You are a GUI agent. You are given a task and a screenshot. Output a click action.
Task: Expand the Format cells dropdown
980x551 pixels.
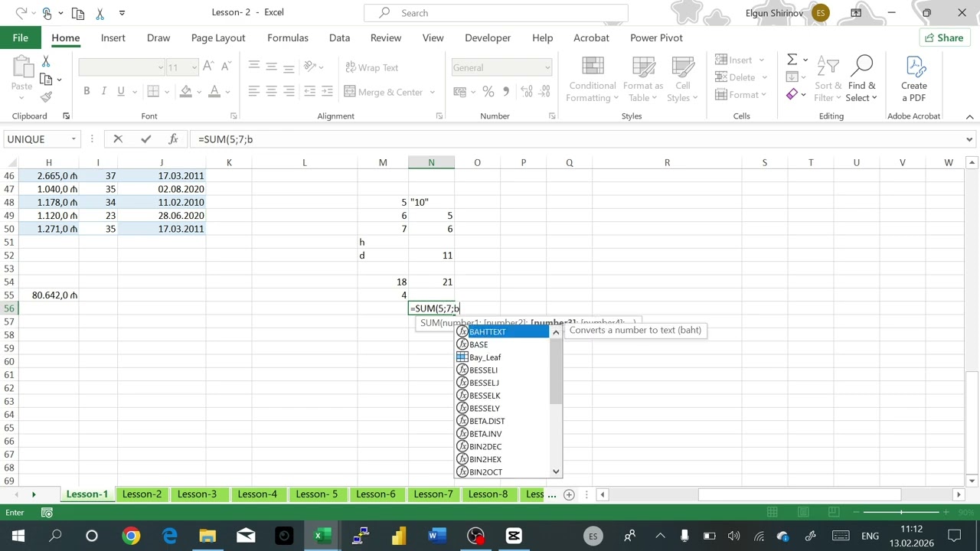(764, 95)
